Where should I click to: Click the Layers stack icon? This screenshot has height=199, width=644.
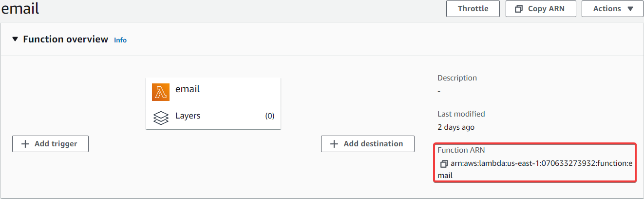[x=161, y=118]
